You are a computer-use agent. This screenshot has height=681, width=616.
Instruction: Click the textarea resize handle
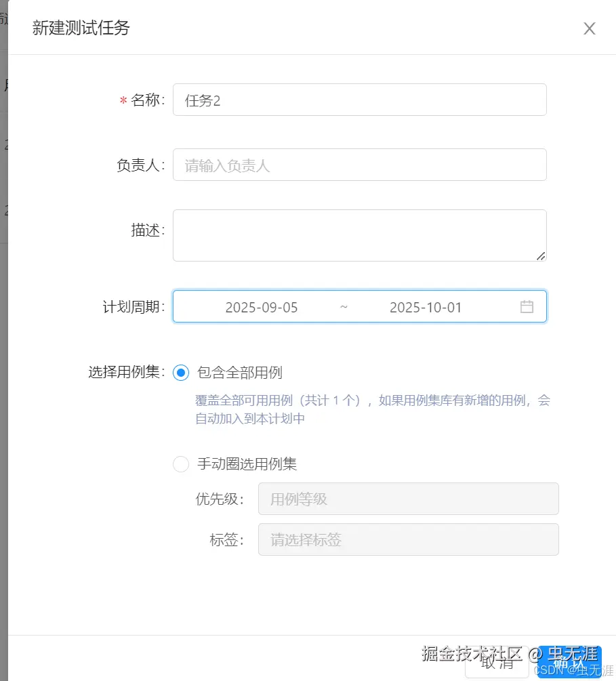(541, 256)
